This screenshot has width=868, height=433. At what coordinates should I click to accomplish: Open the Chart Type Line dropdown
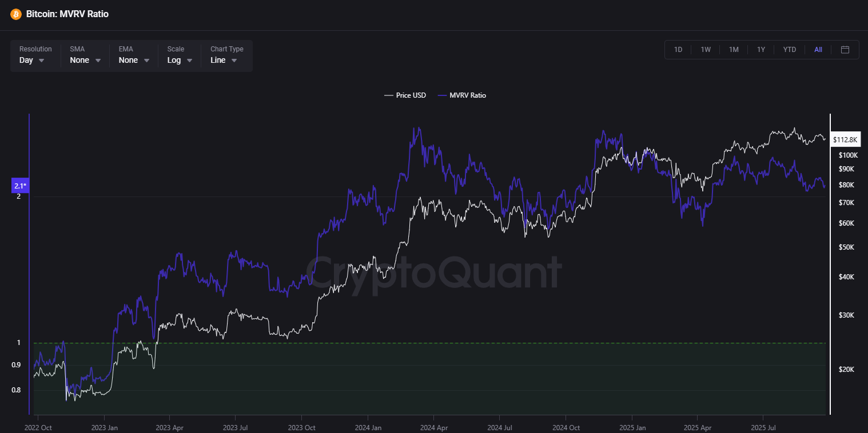(226, 55)
